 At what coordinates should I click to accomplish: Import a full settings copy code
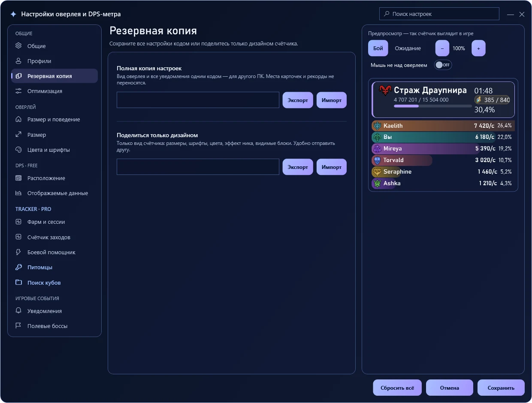coord(332,100)
